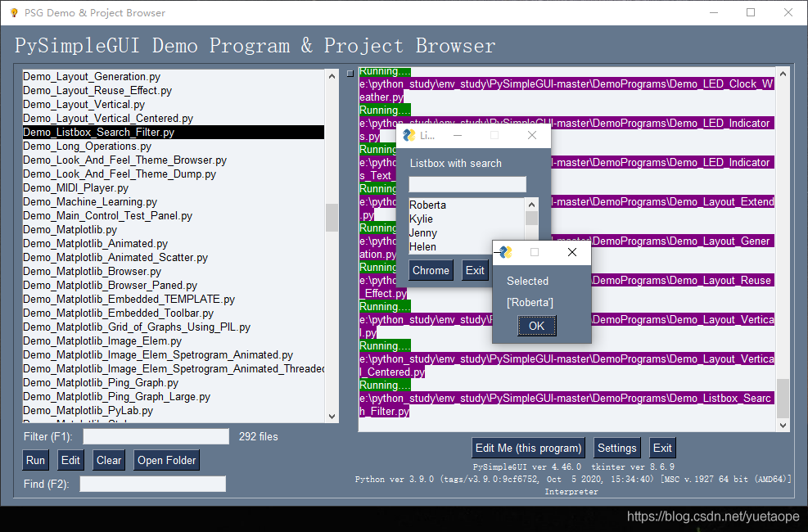Click the Run button

35,460
